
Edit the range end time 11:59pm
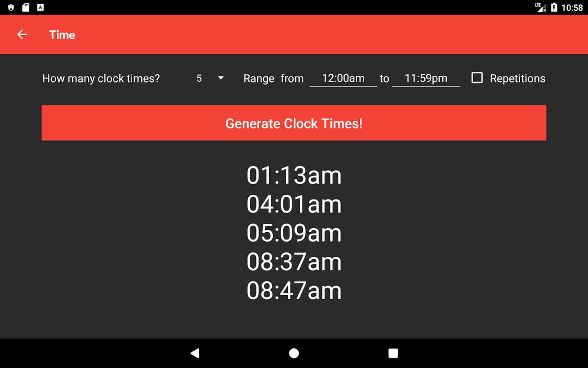coord(425,78)
